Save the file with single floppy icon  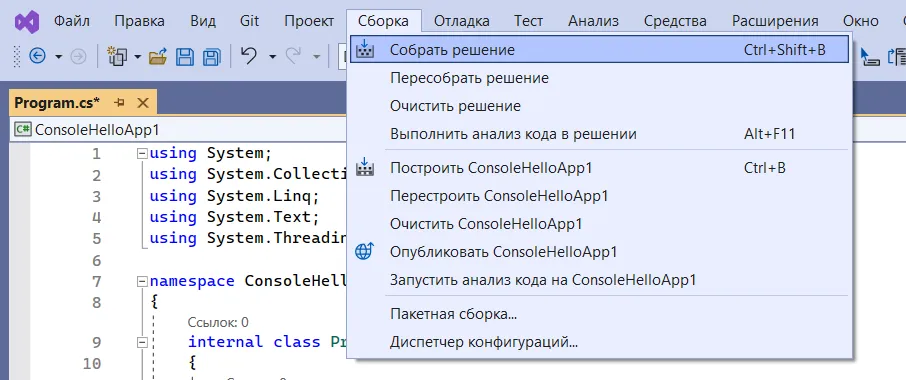point(185,56)
